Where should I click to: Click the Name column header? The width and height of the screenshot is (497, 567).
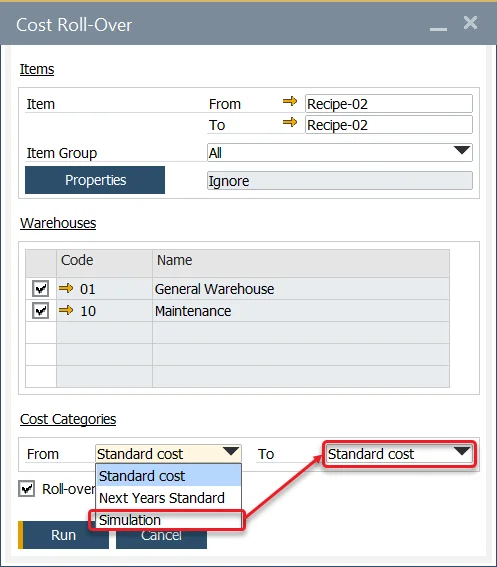(301, 263)
